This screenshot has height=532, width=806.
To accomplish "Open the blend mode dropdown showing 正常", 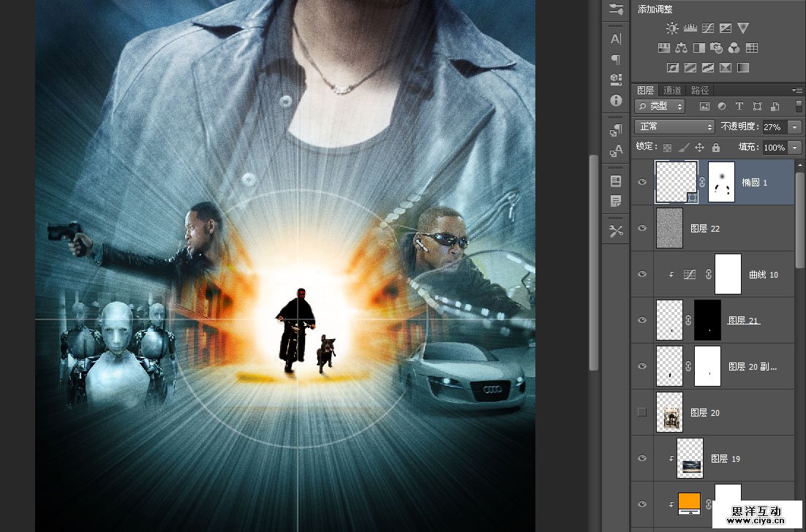I will (674, 126).
